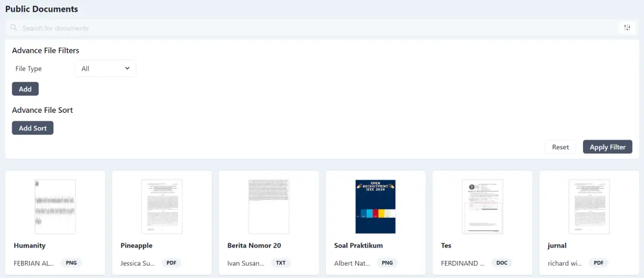Open the File Type dropdown
This screenshot has width=644, height=278.
click(105, 68)
